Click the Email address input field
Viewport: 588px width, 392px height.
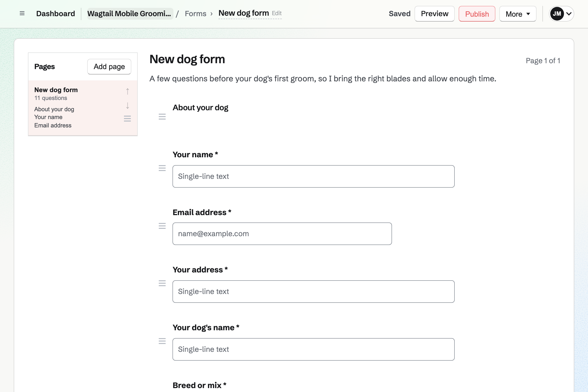pyautogui.click(x=282, y=233)
